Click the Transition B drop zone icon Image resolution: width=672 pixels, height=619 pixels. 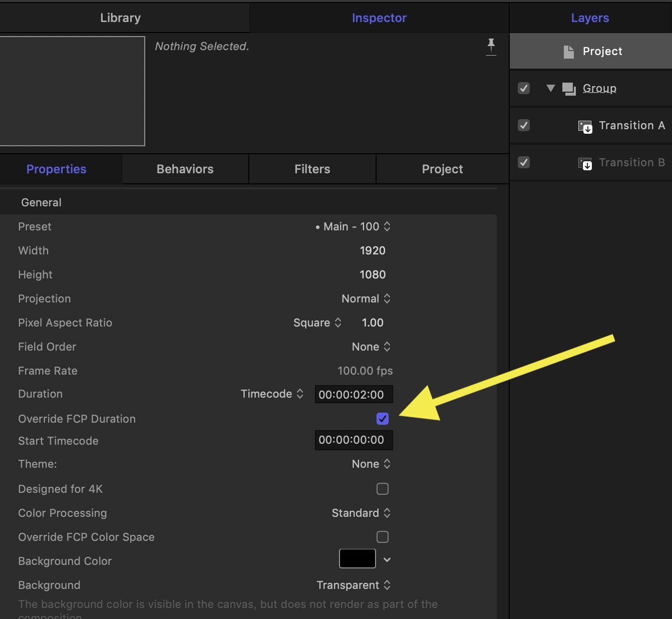tap(585, 163)
